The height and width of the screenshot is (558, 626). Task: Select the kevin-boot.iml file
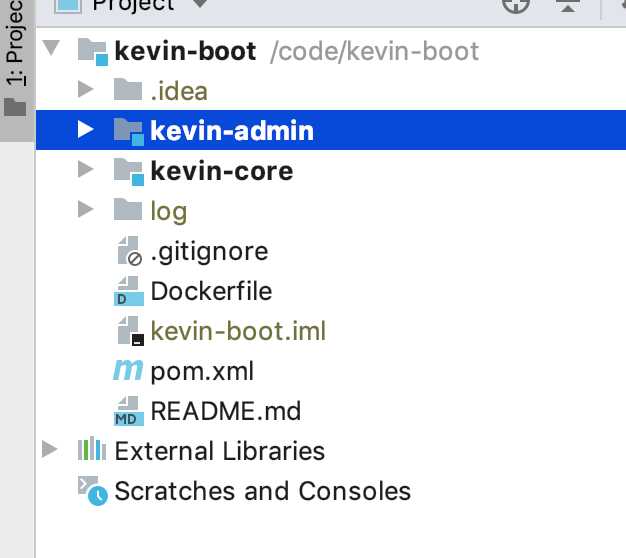(x=238, y=331)
